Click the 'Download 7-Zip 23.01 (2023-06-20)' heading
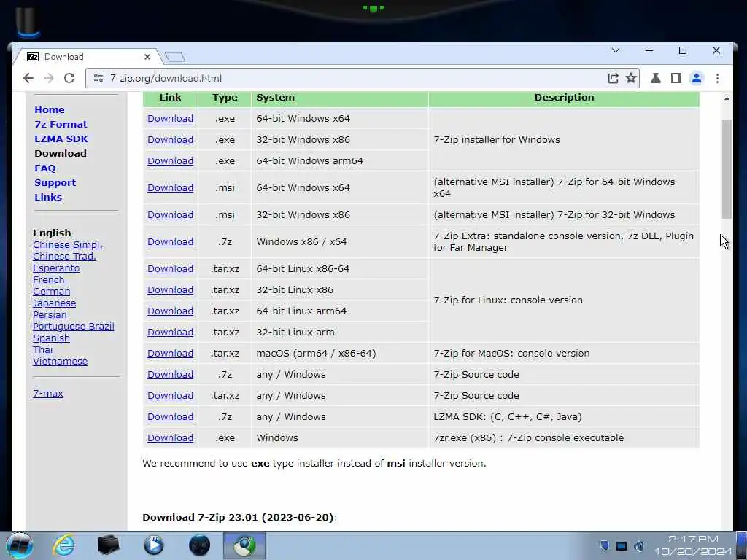The height and width of the screenshot is (560, 747). pos(239,517)
